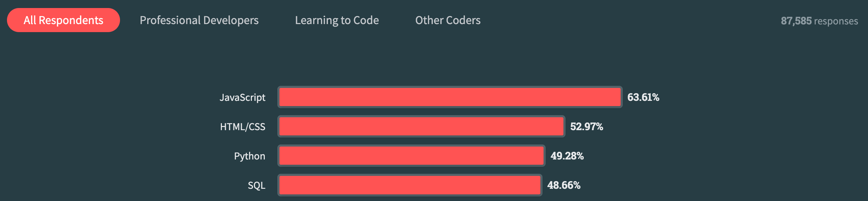Switch to the Learning to Code tab
This screenshot has width=868, height=201.
pos(337,20)
